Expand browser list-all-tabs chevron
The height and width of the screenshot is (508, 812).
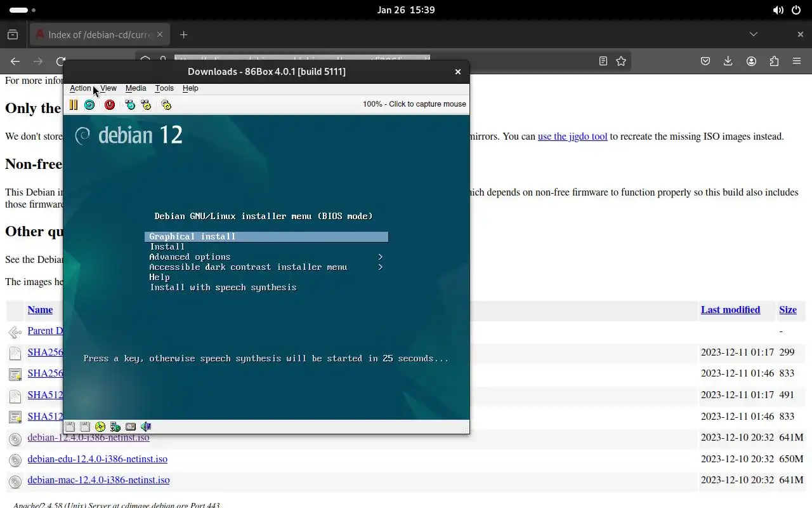754,34
